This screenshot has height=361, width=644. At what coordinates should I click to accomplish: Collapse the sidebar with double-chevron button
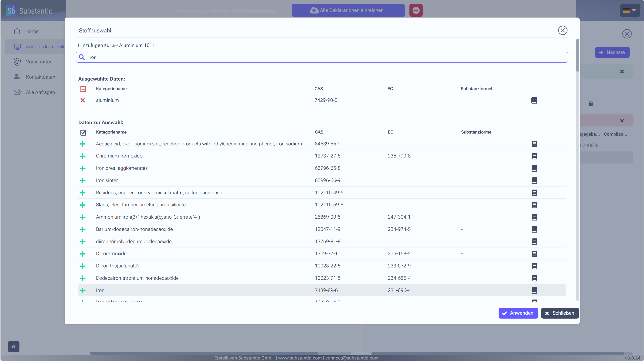click(x=13, y=346)
